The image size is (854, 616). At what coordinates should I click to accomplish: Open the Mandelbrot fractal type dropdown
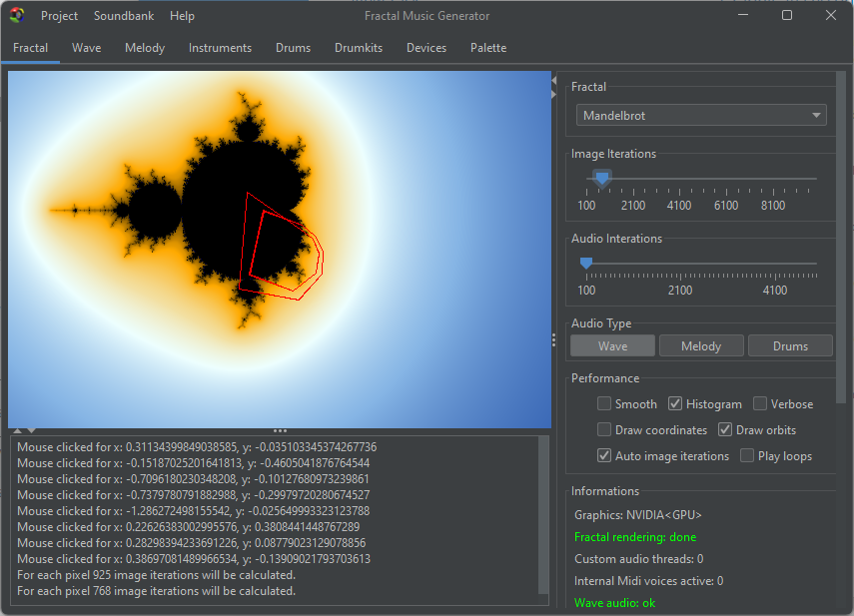pyautogui.click(x=701, y=116)
